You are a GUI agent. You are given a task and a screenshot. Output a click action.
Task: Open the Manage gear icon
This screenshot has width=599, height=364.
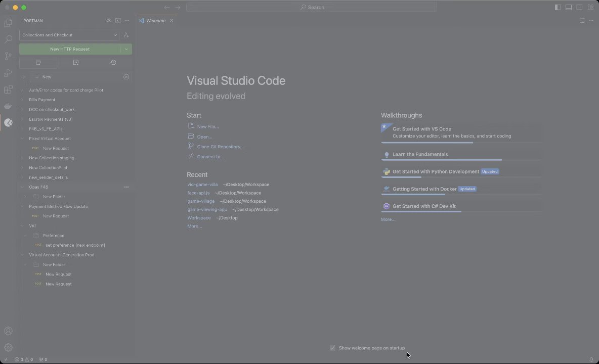[8, 348]
